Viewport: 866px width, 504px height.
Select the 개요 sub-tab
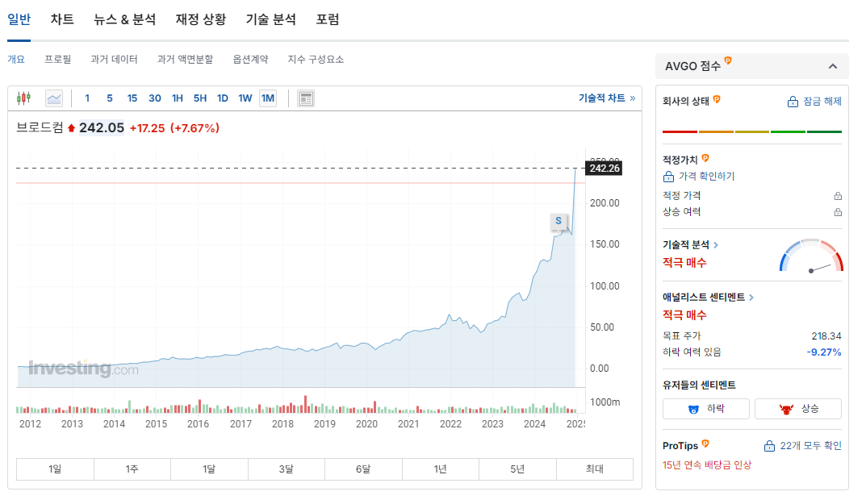tap(16, 59)
